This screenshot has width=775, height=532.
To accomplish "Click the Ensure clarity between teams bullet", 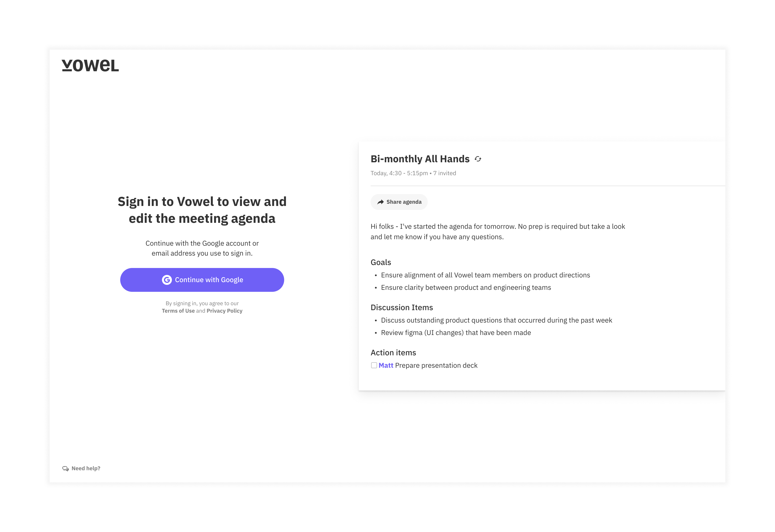I will click(x=466, y=288).
